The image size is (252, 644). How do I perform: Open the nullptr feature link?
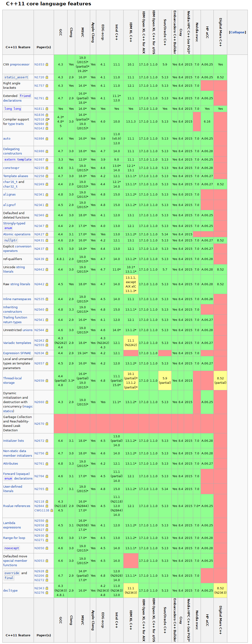[x=11, y=240]
